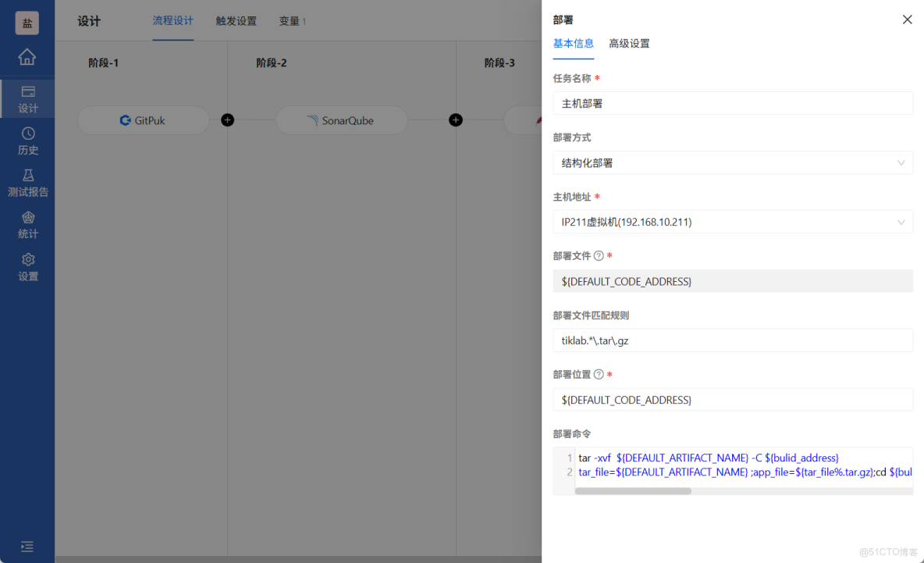Switch to the 触发设置 tab
Screen dimensions: 924x563
tap(236, 22)
